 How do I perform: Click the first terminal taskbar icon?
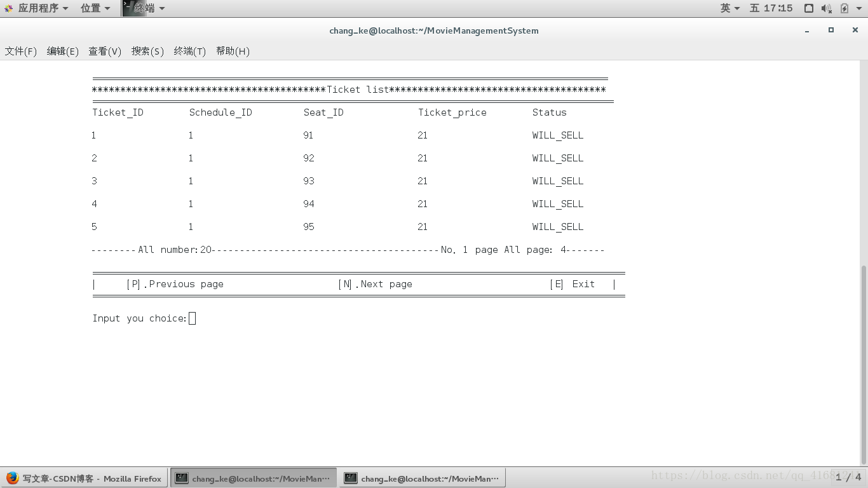pyautogui.click(x=182, y=478)
